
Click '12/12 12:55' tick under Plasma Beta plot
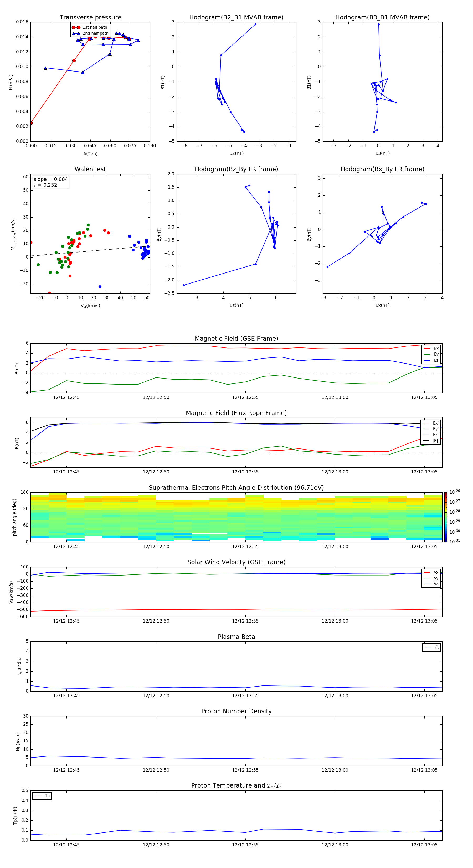pos(245,696)
